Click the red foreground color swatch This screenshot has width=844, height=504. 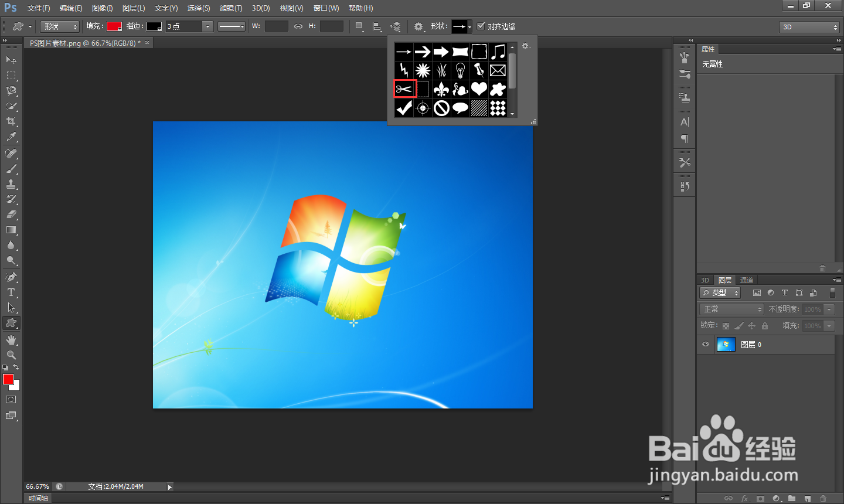[x=8, y=379]
